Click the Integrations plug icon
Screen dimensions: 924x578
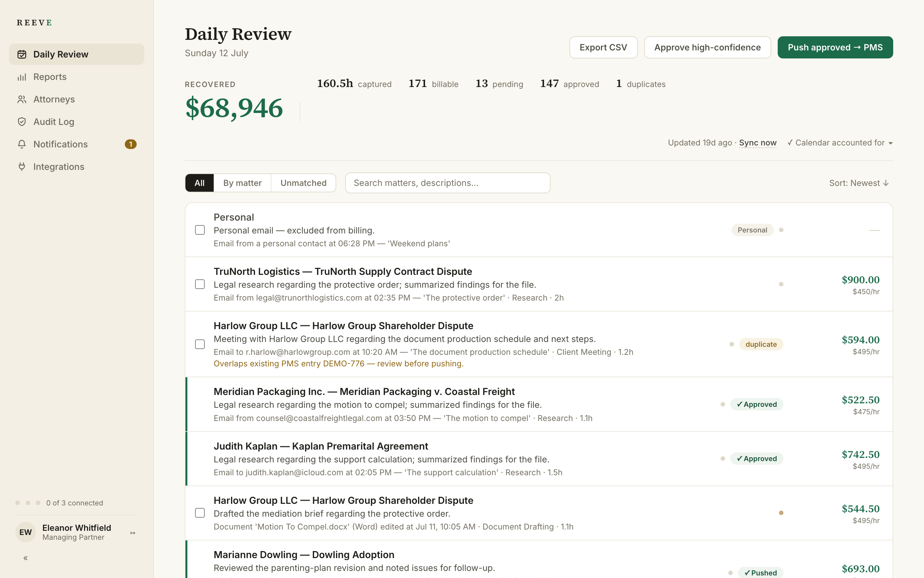[22, 167]
